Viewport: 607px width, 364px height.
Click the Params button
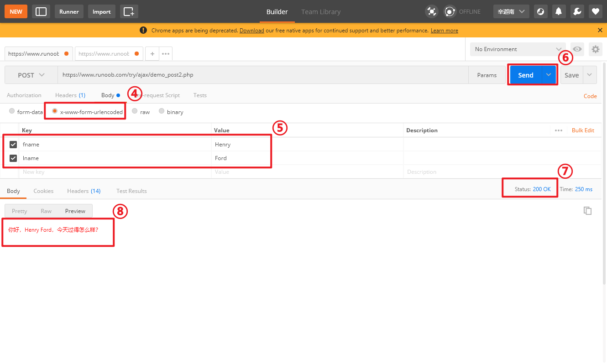coord(487,75)
